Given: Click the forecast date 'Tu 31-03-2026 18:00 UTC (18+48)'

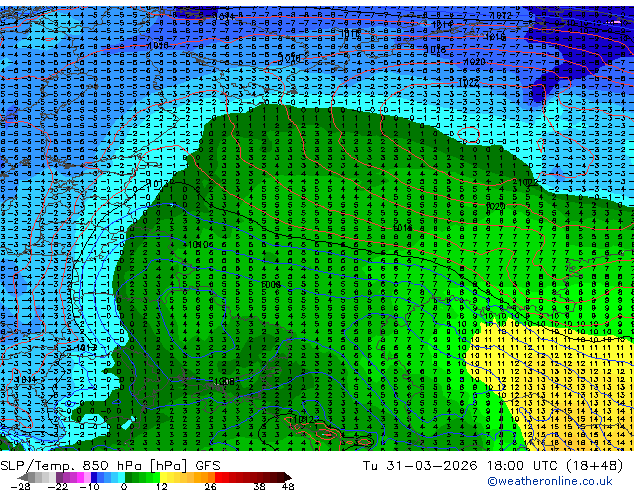Looking at the screenshot, I should (493, 466).
